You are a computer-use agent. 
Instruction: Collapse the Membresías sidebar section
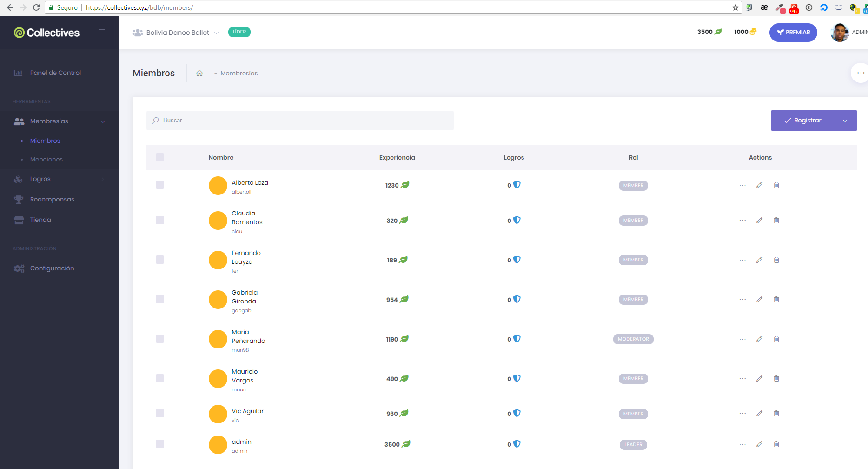point(59,121)
